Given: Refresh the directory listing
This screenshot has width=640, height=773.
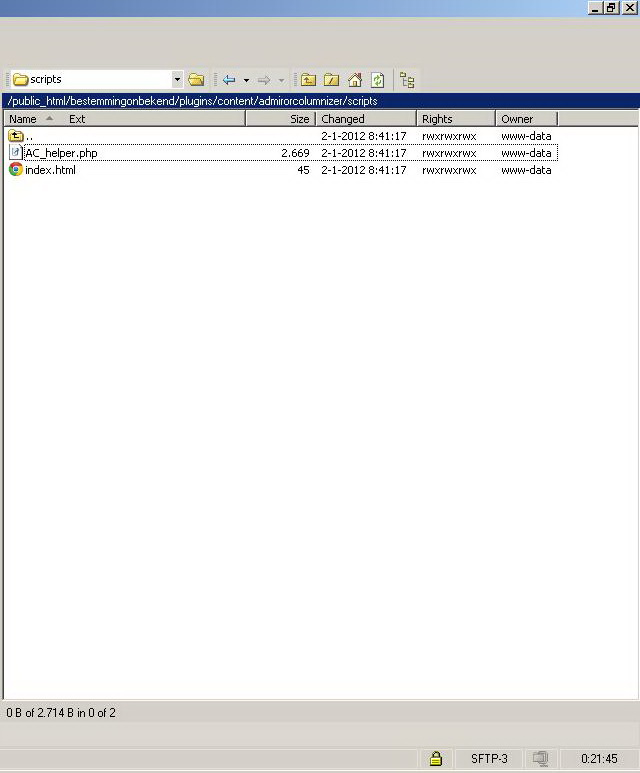Looking at the screenshot, I should tap(378, 80).
